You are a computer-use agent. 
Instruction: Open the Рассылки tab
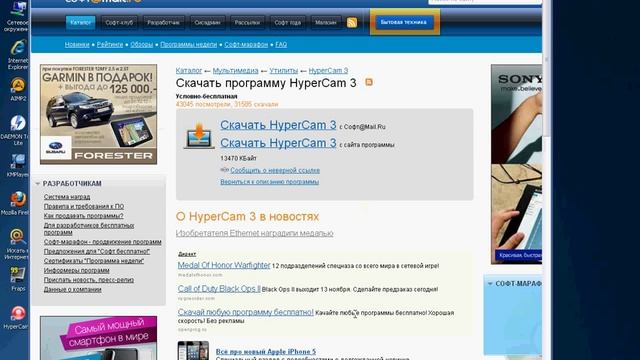click(x=247, y=22)
